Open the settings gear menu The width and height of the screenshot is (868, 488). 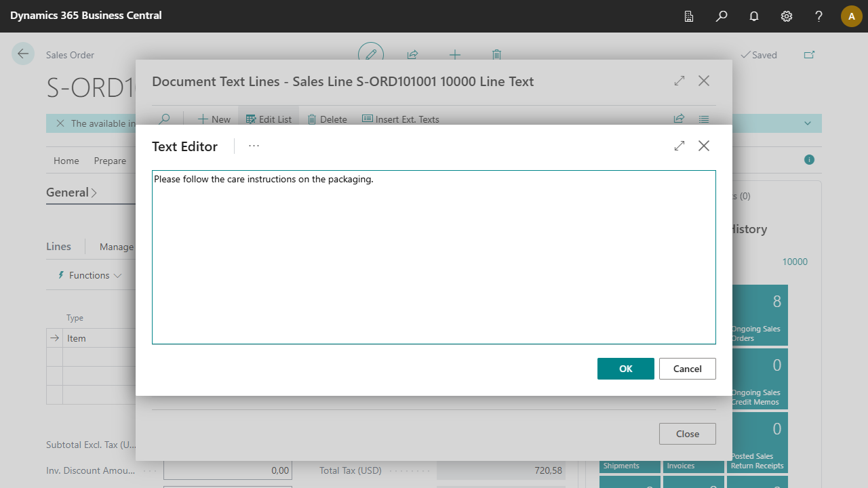[787, 16]
